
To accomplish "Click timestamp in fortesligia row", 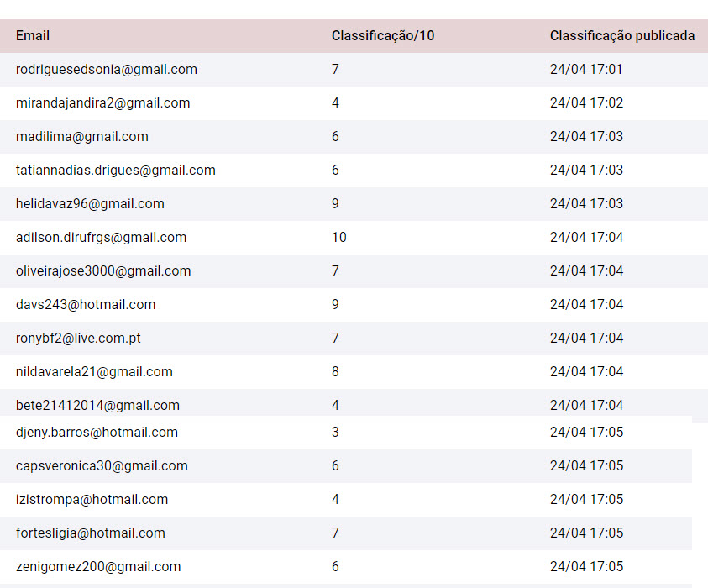I will coord(586,533).
